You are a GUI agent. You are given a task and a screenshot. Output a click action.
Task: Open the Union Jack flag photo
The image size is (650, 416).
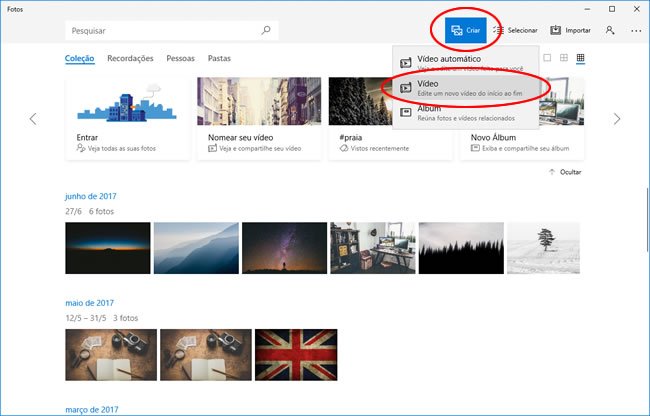click(x=294, y=354)
